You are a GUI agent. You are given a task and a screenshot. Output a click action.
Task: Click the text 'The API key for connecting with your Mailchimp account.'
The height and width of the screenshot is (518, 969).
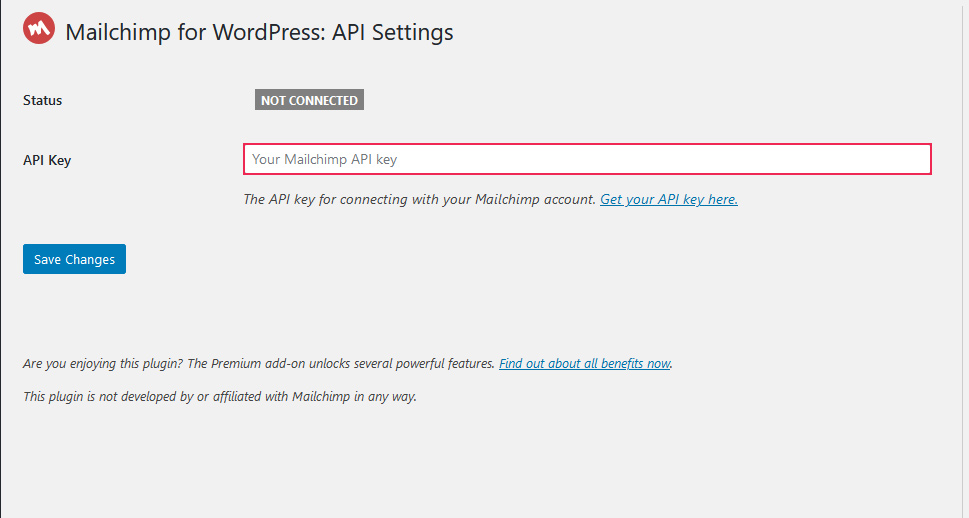click(420, 199)
